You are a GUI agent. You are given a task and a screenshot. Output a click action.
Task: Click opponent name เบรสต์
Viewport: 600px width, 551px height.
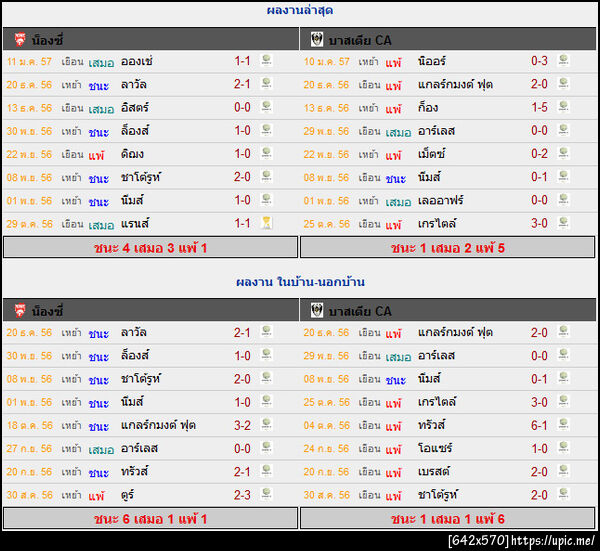(x=434, y=472)
